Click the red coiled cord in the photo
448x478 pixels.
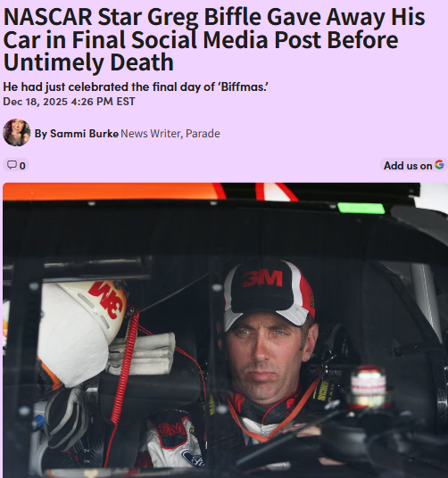[125, 367]
